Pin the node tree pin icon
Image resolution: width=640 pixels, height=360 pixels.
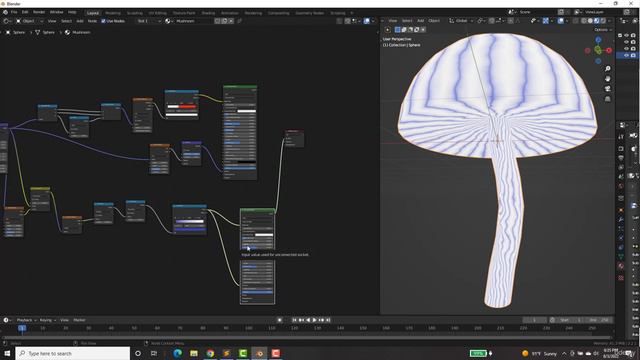tap(240, 21)
